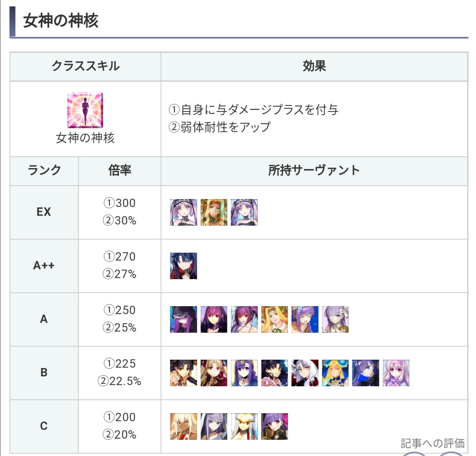Click the ①200 multiplier value
The width and height of the screenshot is (476, 456).
pyautogui.click(x=120, y=417)
